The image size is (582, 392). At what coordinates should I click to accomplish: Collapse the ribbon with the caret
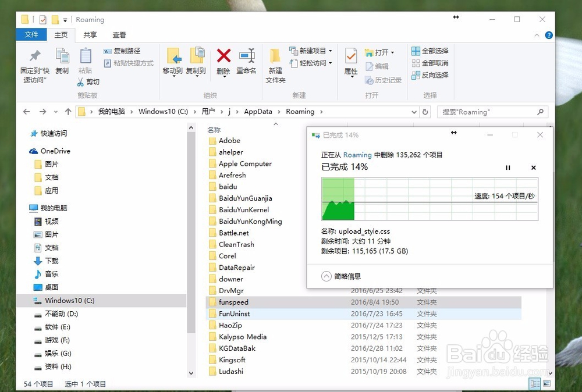coord(537,35)
